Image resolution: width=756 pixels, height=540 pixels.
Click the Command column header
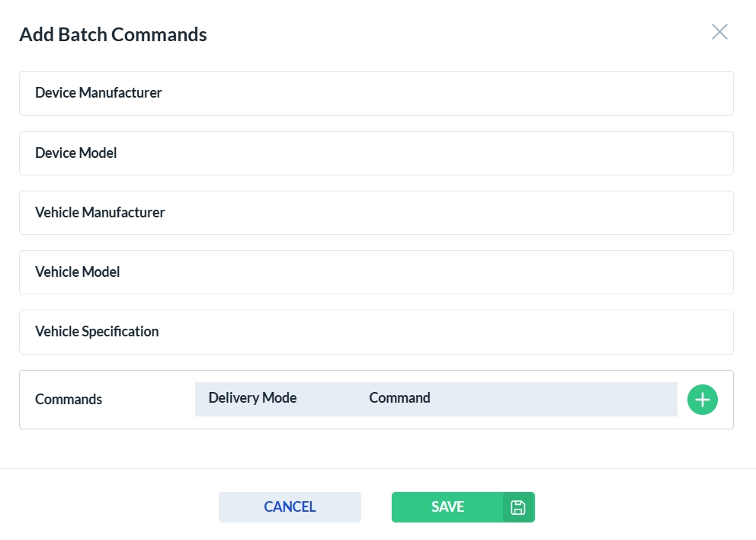(x=399, y=398)
